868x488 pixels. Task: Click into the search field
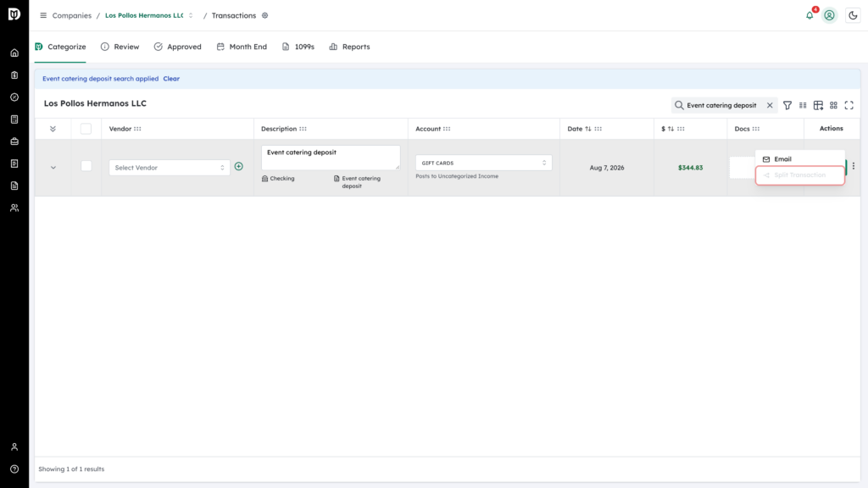[722, 105]
